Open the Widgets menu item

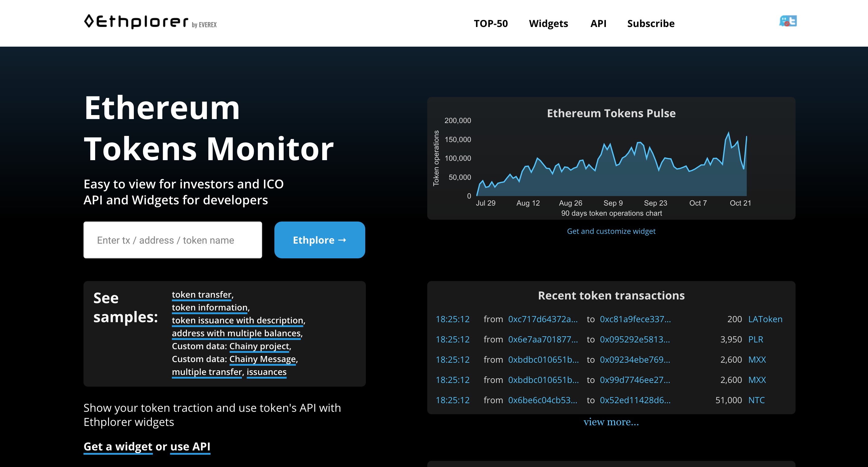click(x=548, y=24)
